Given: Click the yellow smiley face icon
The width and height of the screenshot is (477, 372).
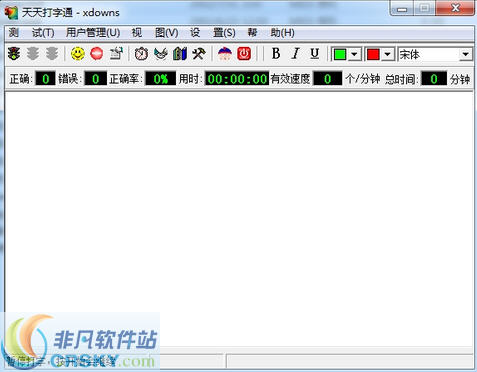Looking at the screenshot, I should [78, 54].
